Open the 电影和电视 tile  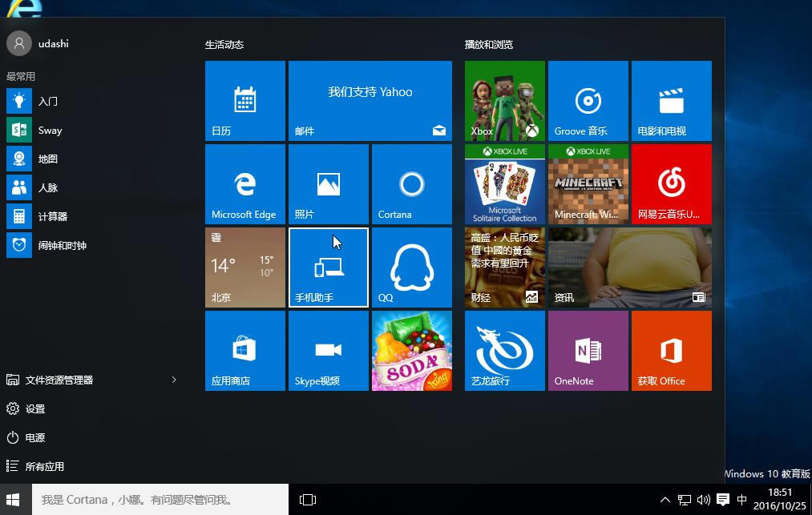pyautogui.click(x=672, y=101)
